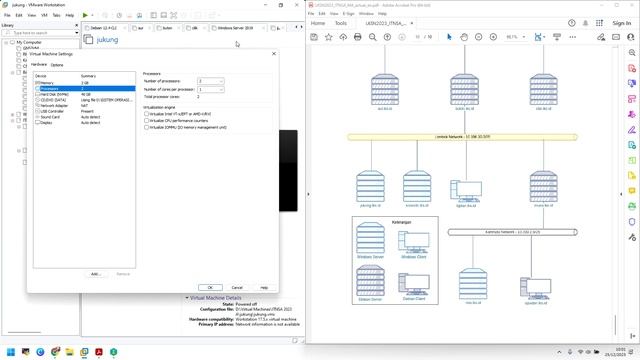Image resolution: width=640 pixels, height=360 pixels.
Task: Collapse the My Computer tree node
Action: (6, 42)
